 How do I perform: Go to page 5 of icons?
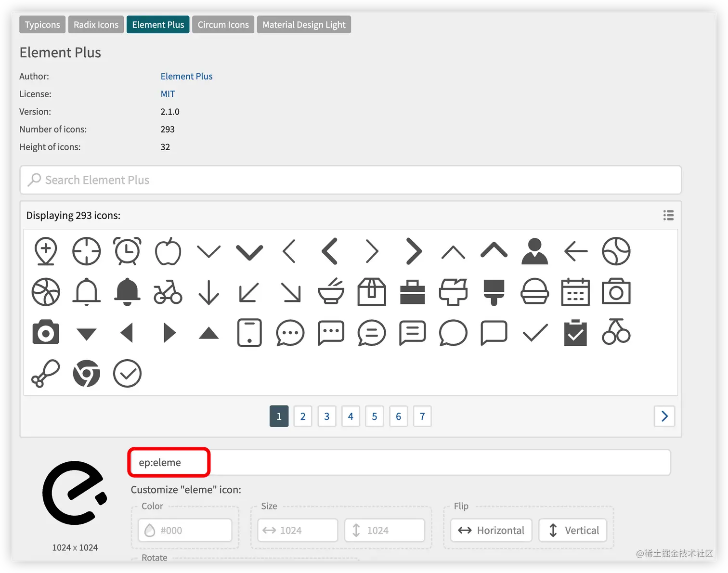[x=375, y=417]
